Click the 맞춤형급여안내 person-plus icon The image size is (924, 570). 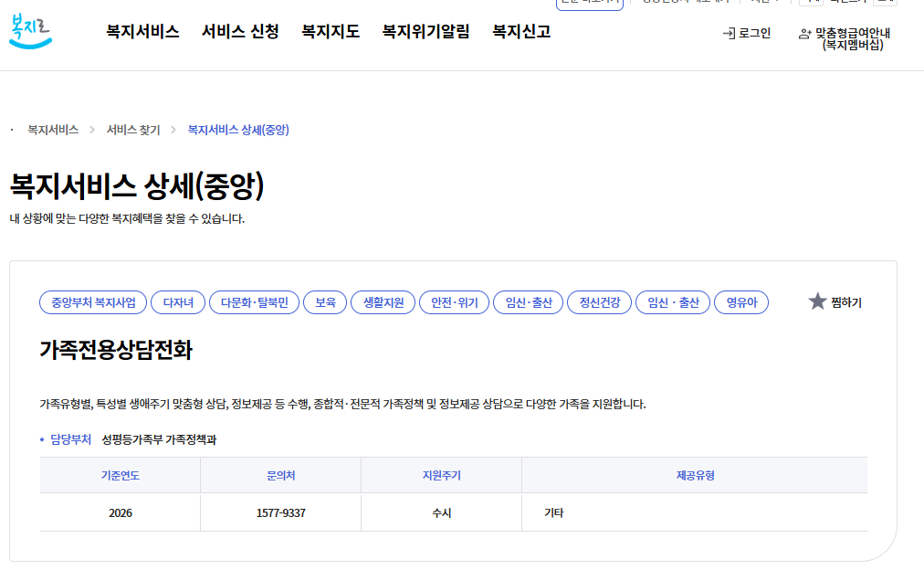(x=805, y=34)
